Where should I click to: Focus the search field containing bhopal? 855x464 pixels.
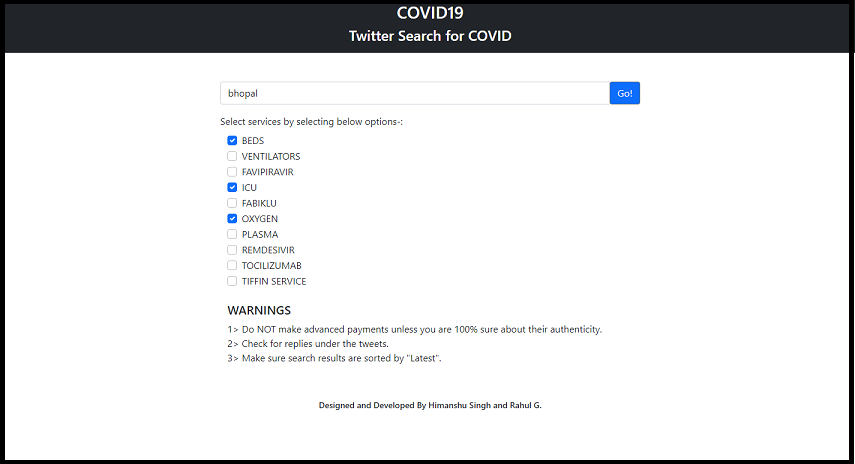(x=415, y=93)
